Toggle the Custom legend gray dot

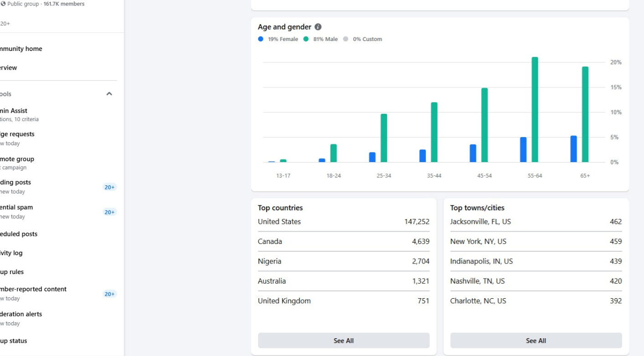click(345, 39)
